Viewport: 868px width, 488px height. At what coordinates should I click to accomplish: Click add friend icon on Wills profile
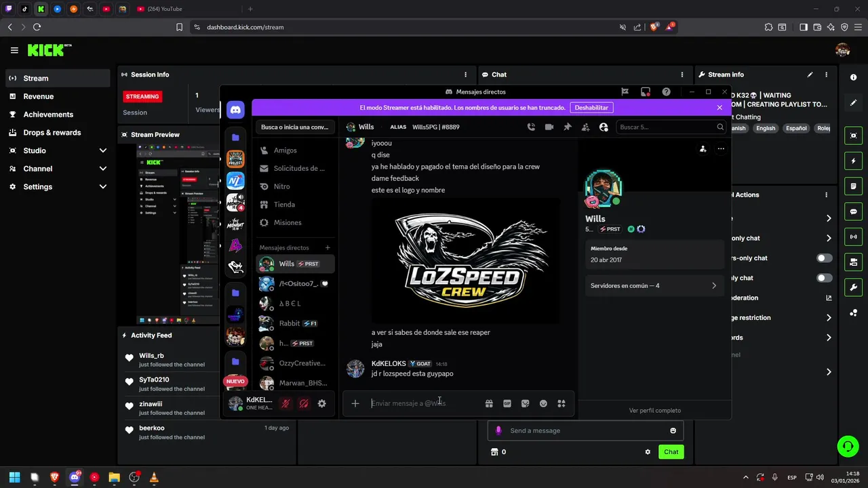coord(703,148)
